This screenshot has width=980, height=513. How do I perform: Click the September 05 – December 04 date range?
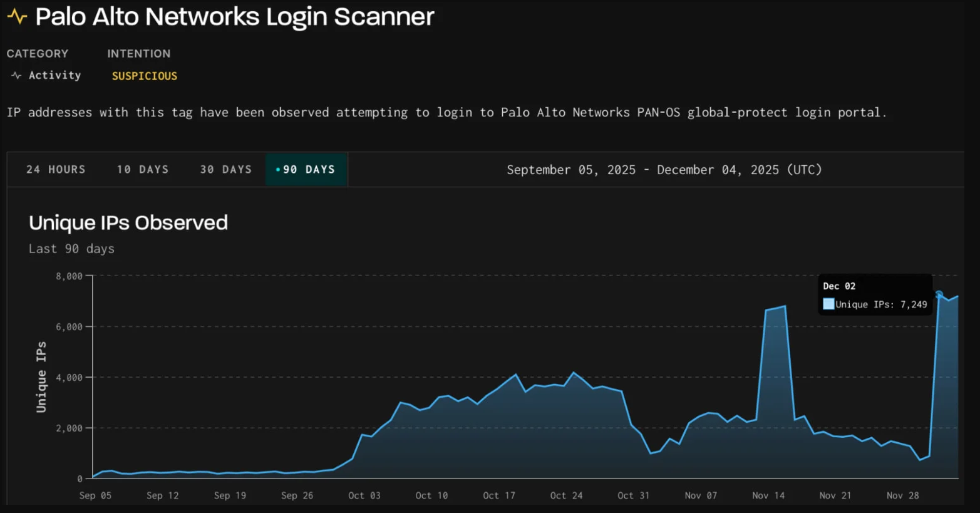pos(664,170)
